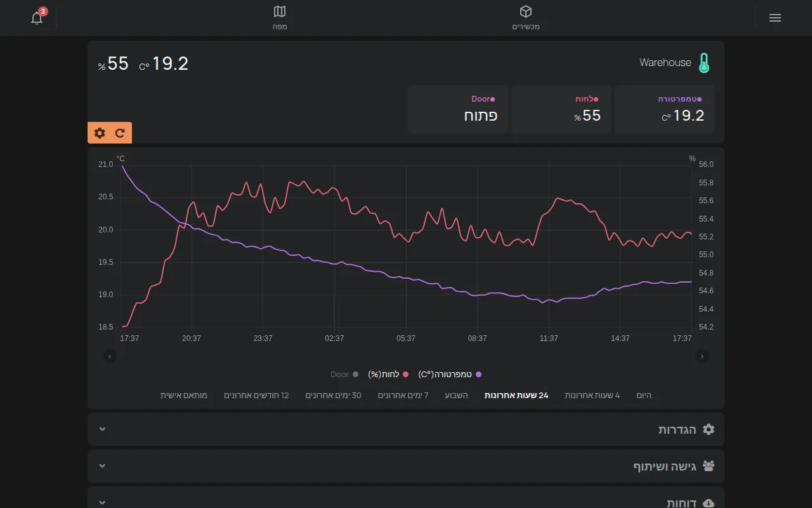Click the Warehouse device name
Screen dimensions: 812x508
coord(665,62)
